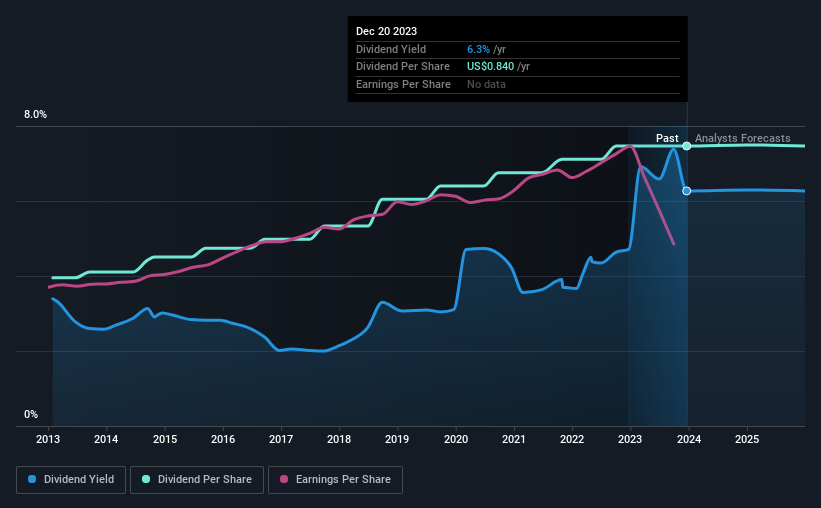Screen dimensions: 821x508
Task: Select the 2018 axis label
Action: click(x=339, y=439)
